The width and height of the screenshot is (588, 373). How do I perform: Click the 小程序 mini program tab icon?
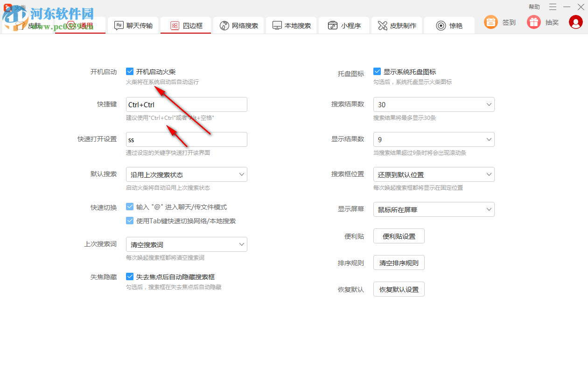click(x=333, y=26)
